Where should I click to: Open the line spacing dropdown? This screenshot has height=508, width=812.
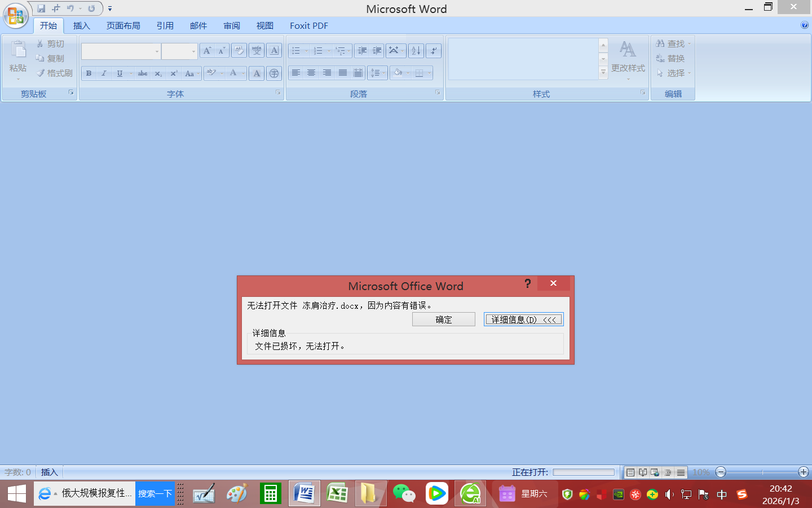coord(377,73)
